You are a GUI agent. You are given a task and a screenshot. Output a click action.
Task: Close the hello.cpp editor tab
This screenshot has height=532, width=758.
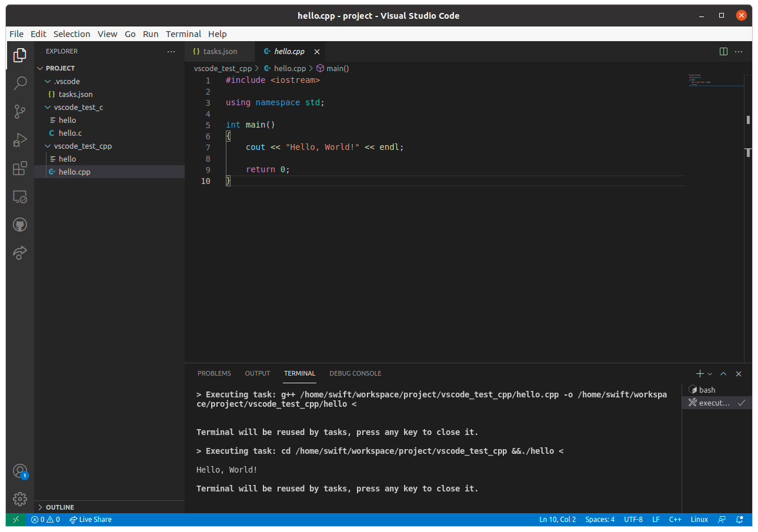pyautogui.click(x=317, y=52)
